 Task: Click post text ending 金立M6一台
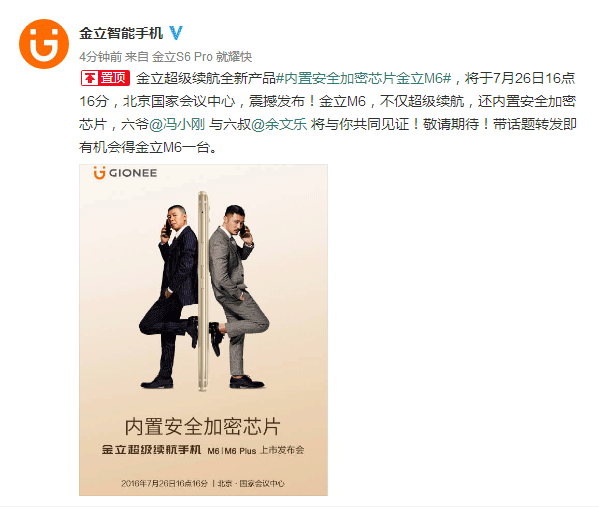[x=148, y=147]
